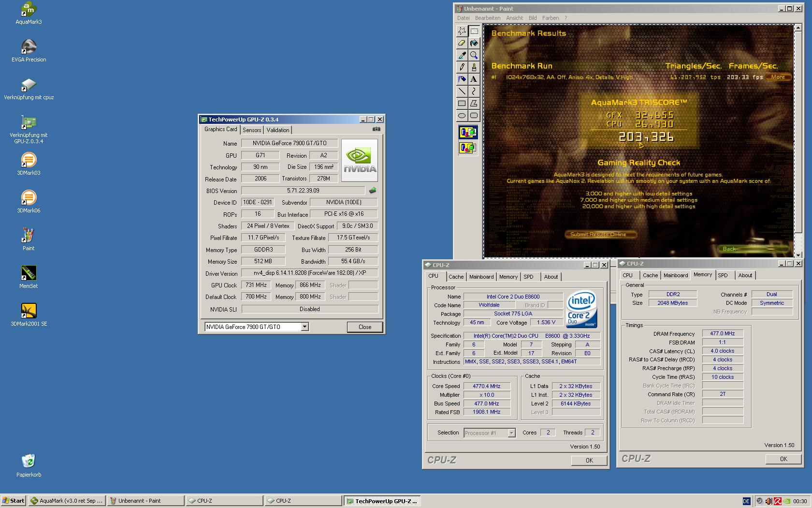
Task: Choose the Text tool in Paint
Action: click(x=474, y=79)
